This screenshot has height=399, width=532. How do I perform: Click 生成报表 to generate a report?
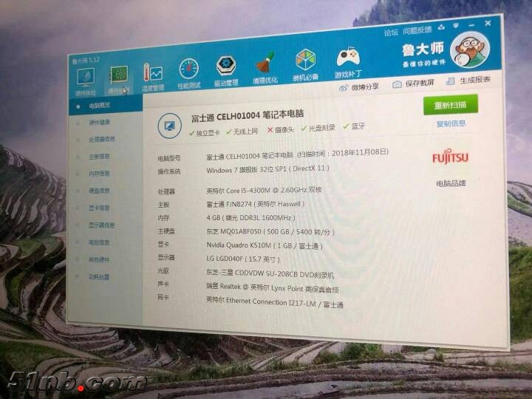pyautogui.click(x=468, y=80)
